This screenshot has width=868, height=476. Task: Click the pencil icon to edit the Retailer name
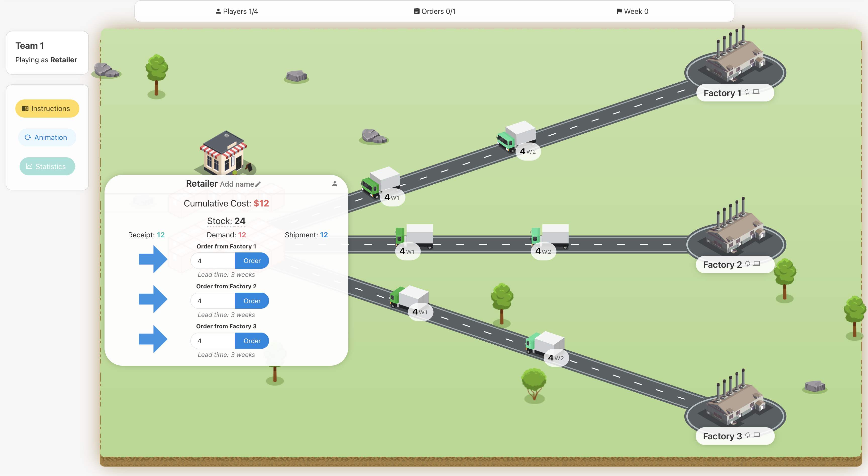tap(258, 184)
